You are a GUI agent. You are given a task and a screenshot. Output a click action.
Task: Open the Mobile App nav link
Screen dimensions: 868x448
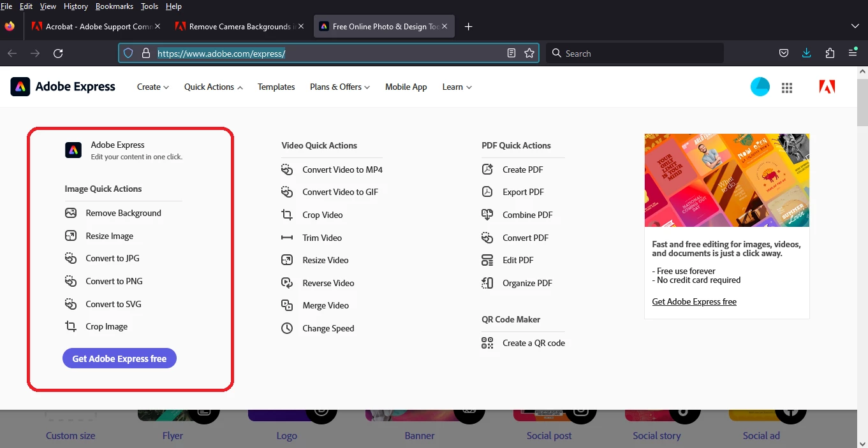pos(406,87)
